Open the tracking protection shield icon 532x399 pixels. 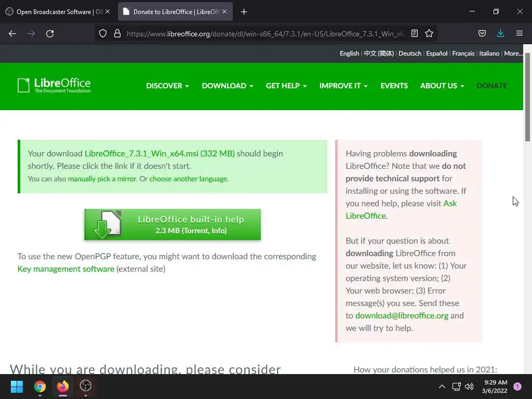[103, 34]
